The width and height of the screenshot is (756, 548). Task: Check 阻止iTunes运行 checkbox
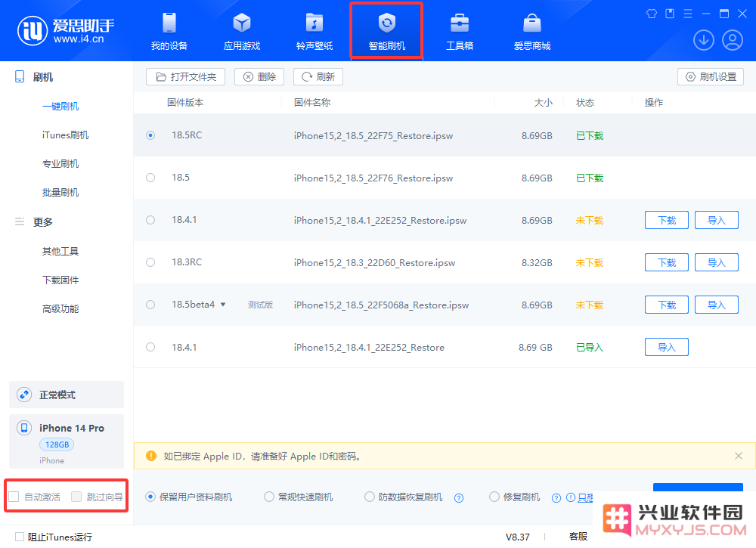20,537
